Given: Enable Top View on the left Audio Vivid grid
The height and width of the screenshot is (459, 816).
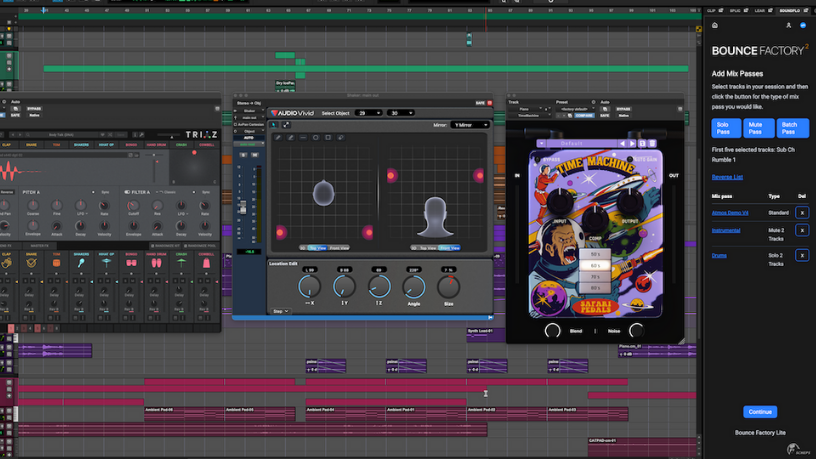Looking at the screenshot, I should (x=317, y=248).
